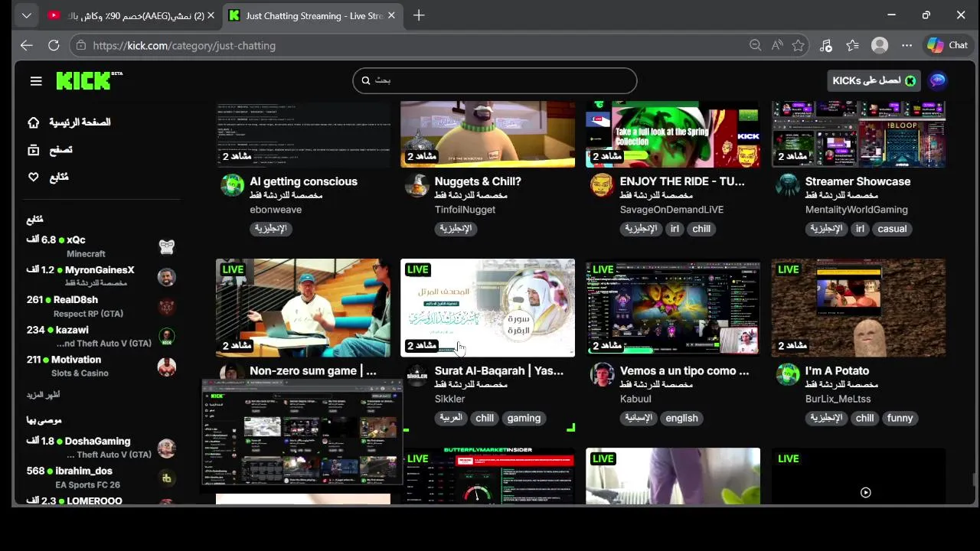Open following sidebar item
980x551 pixels.
click(49, 177)
